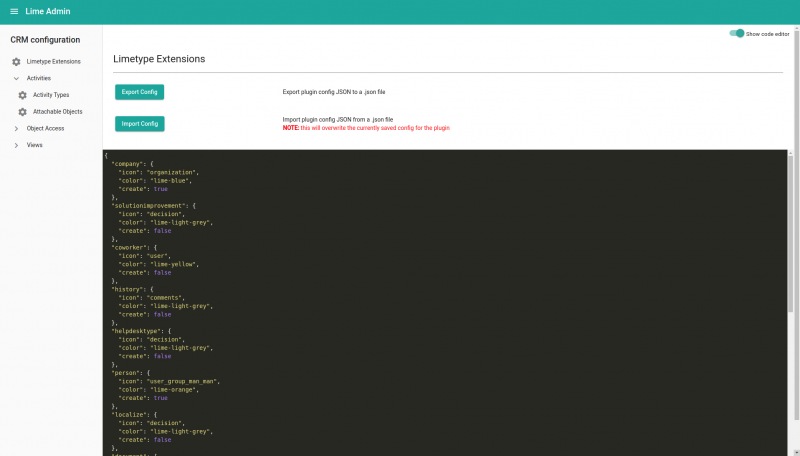Click the gear icon beside Attachable Objects

pos(22,112)
